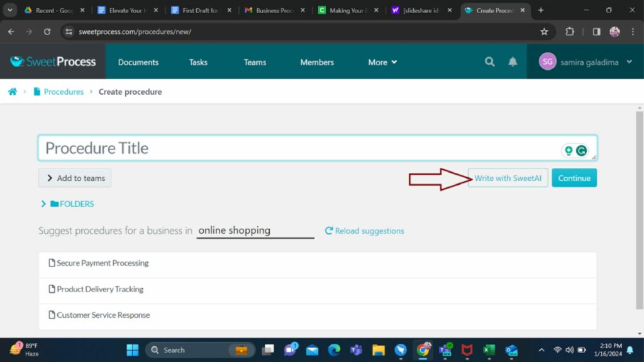
Task: Click the Procedure Title input field
Action: pyautogui.click(x=296, y=148)
